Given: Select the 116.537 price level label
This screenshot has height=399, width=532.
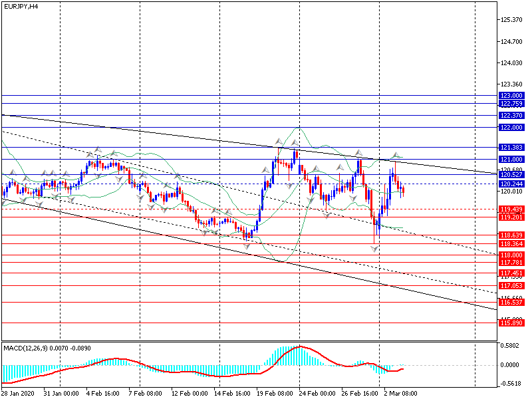Looking at the screenshot, I should click(x=511, y=303).
